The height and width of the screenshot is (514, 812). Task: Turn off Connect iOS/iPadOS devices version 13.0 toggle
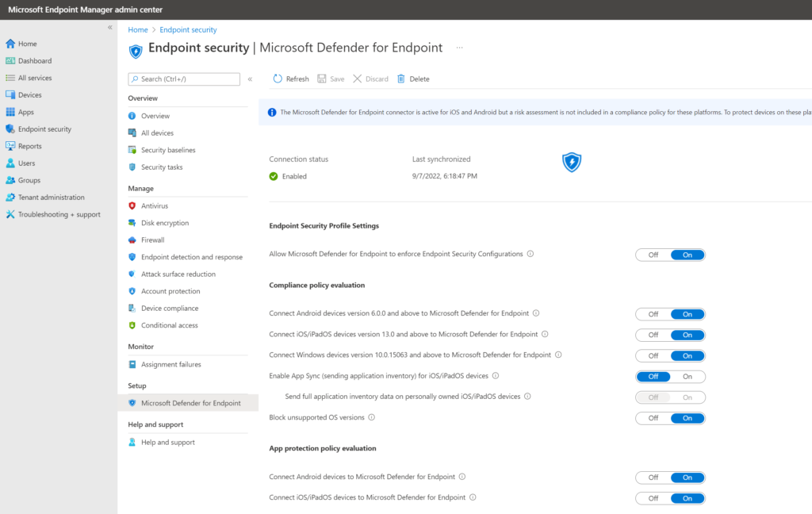point(653,336)
